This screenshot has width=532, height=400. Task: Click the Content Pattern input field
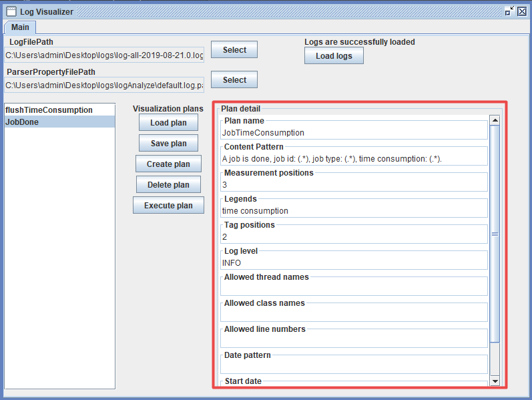[x=354, y=159]
